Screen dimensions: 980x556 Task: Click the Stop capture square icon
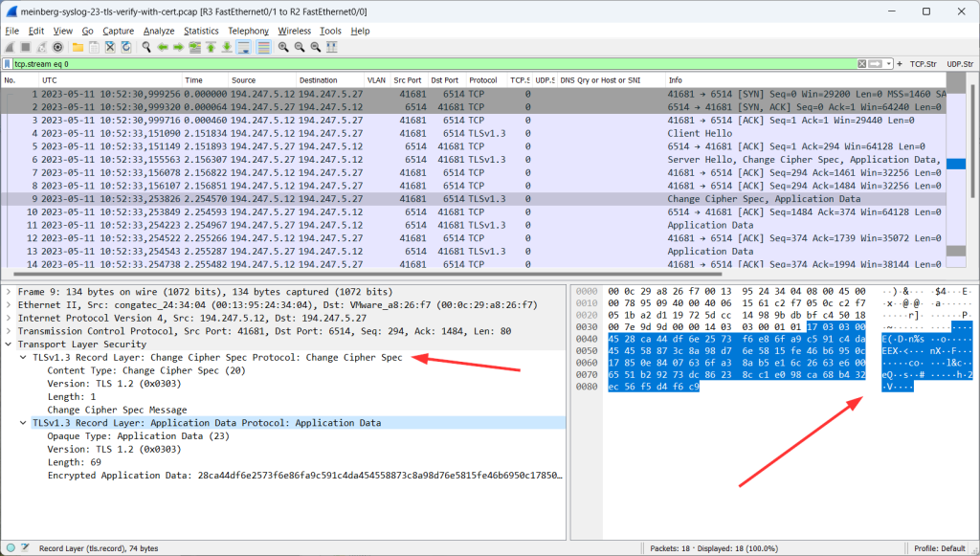pyautogui.click(x=26, y=47)
